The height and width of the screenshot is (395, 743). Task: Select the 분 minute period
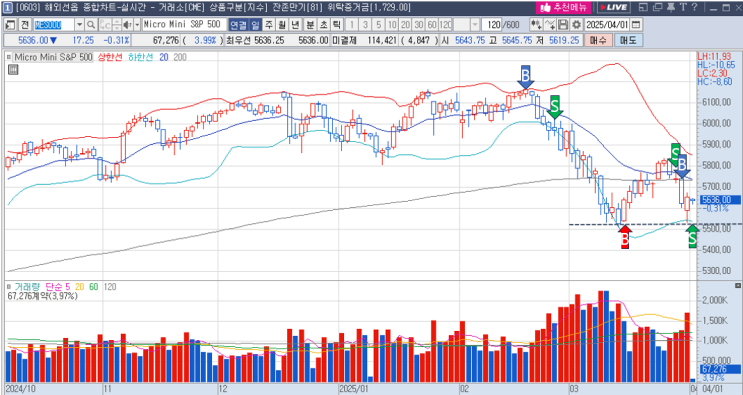309,25
